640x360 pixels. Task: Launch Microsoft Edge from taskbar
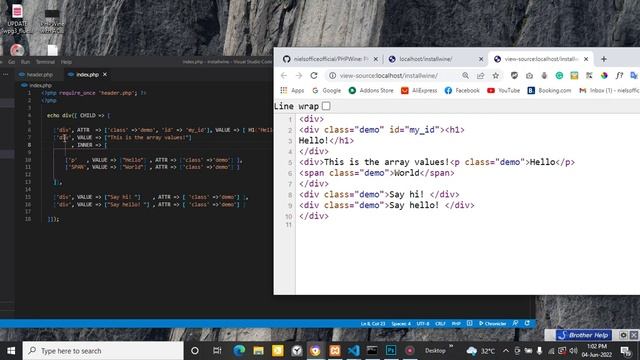click(239, 351)
